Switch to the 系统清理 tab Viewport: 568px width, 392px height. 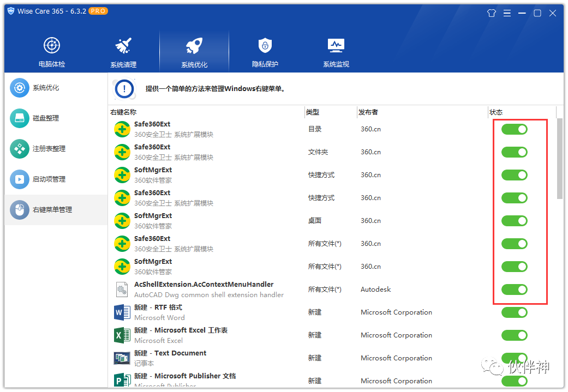click(123, 52)
